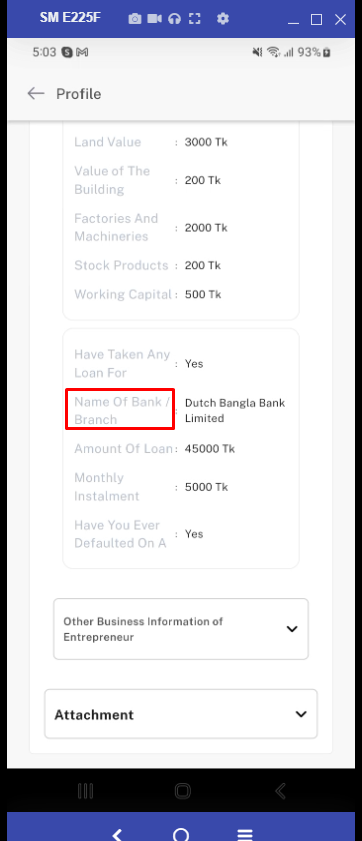Image resolution: width=362 pixels, height=841 pixels.
Task: Expand the Attachment section
Action: click(181, 714)
